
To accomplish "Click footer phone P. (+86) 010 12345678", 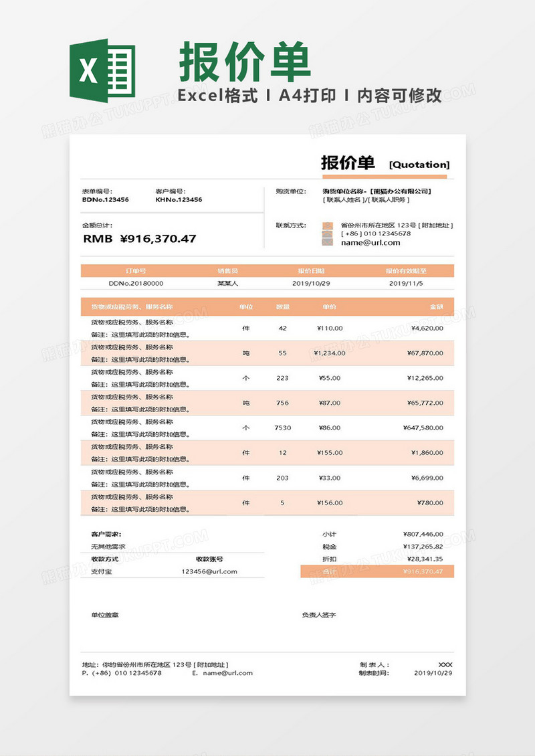I will tap(122, 673).
